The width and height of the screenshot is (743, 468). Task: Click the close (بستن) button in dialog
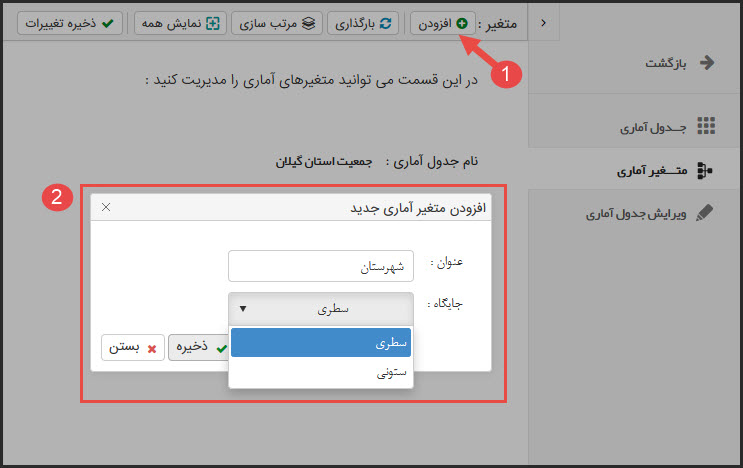point(132,347)
